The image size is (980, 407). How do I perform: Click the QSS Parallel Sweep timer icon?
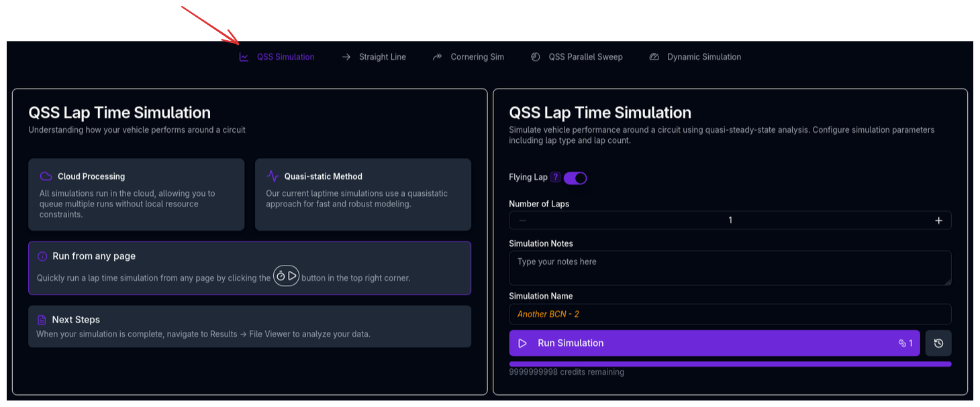tap(535, 57)
